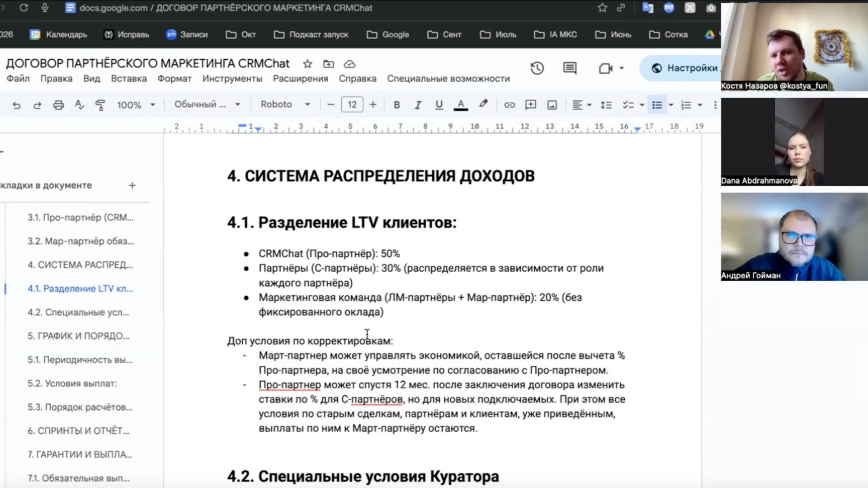Toggle underline formatting

coord(438,104)
